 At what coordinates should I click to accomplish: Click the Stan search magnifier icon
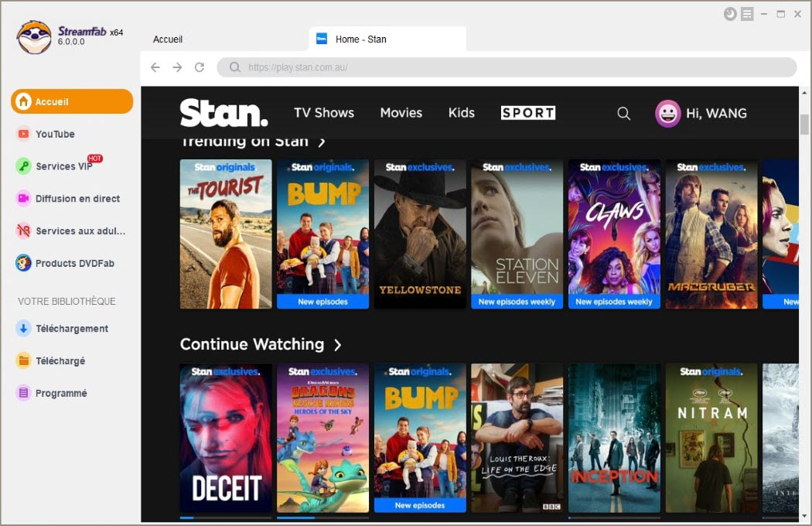[624, 114]
